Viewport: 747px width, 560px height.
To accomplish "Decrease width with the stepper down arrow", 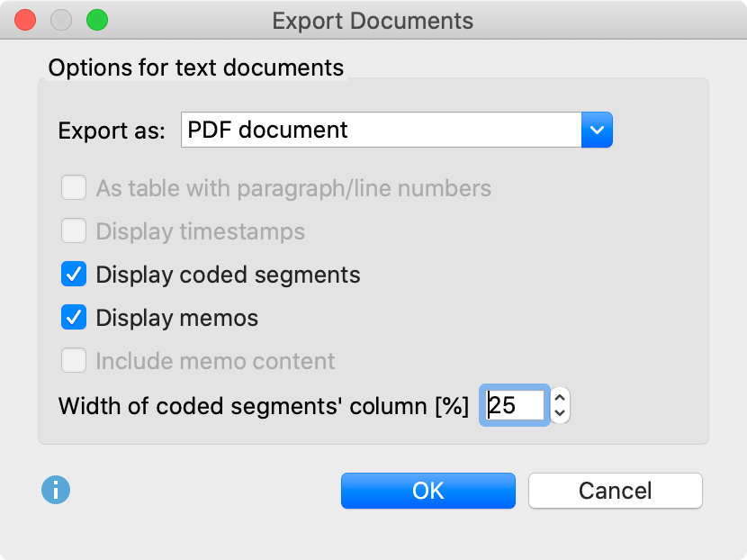I will pos(558,413).
